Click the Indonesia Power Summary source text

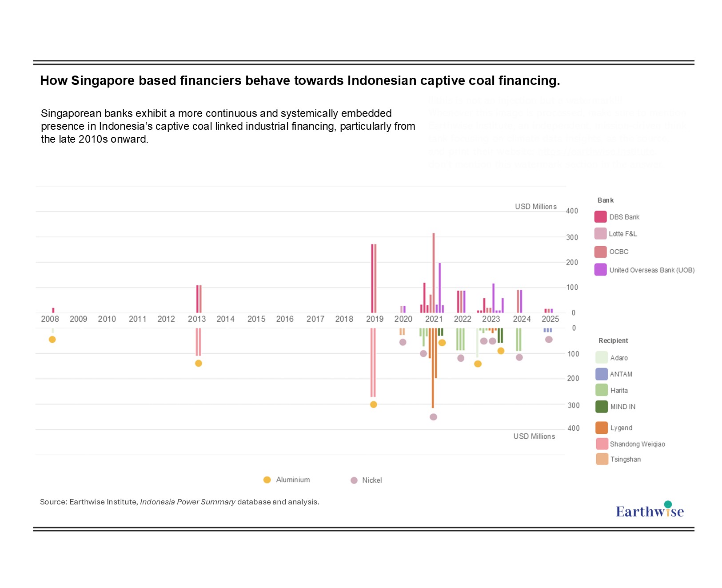pyautogui.click(x=187, y=502)
